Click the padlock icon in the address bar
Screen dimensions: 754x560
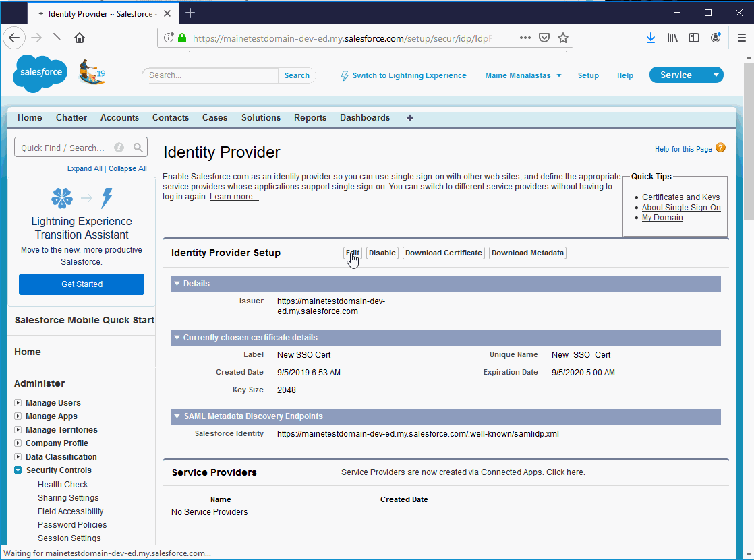click(181, 38)
